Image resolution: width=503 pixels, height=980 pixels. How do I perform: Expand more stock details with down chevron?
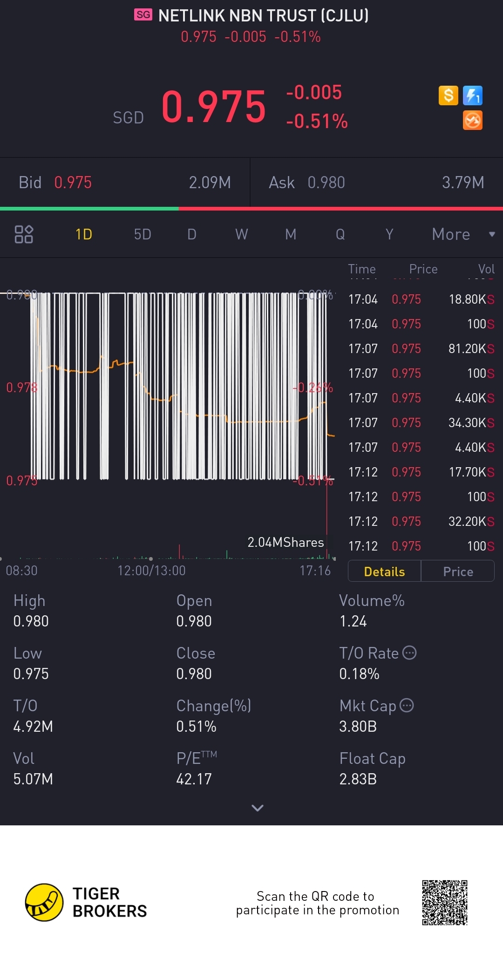(x=258, y=808)
